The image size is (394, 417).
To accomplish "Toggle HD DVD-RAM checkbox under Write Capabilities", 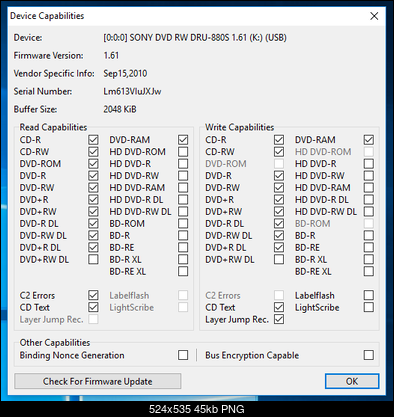I will pos(369,188).
